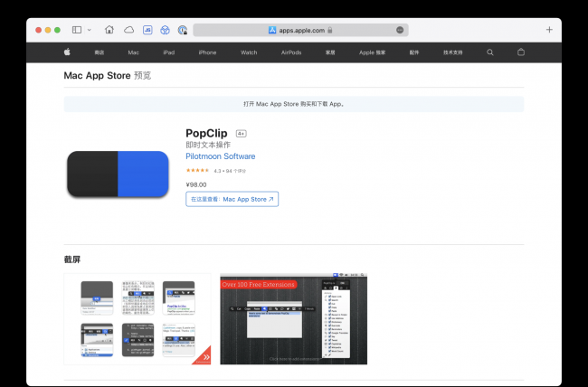Click the JS extension toolbar icon
This screenshot has height=387, width=588.
click(147, 30)
